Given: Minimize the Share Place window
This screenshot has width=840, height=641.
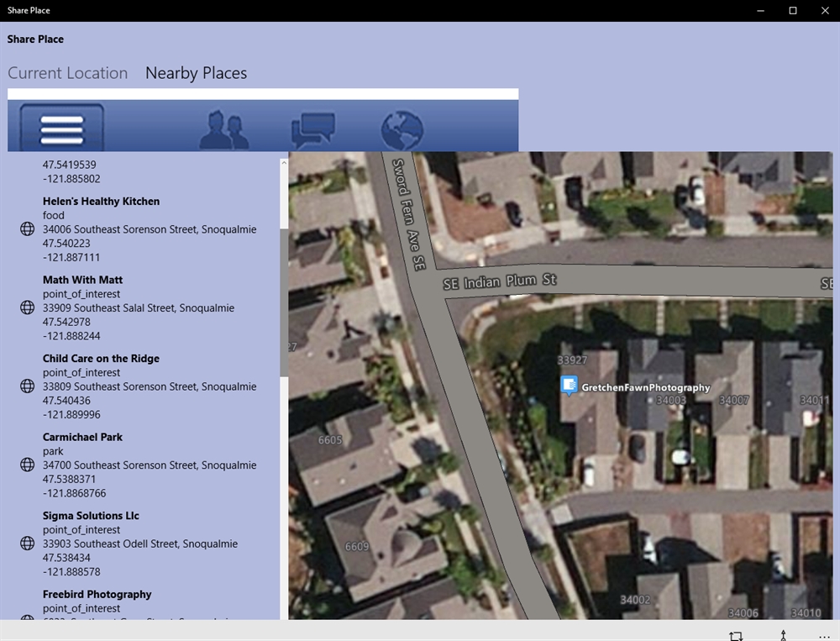Looking at the screenshot, I should click(x=761, y=11).
